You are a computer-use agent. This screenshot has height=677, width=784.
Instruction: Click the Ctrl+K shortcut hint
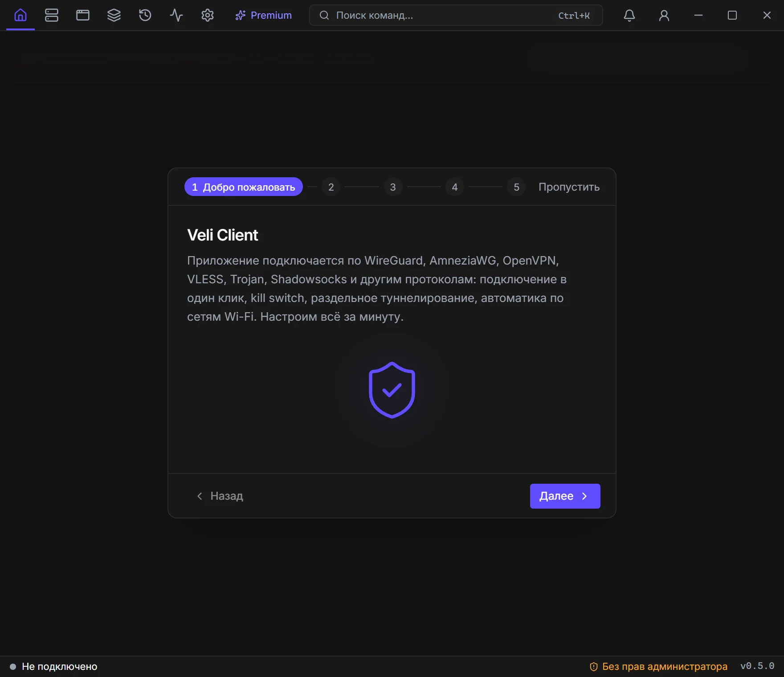574,16
